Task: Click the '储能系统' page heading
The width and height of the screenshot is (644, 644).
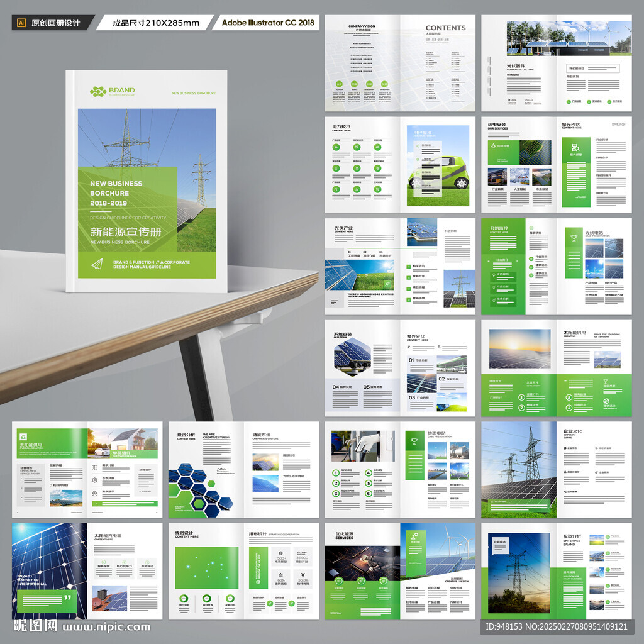Action: click(x=262, y=434)
